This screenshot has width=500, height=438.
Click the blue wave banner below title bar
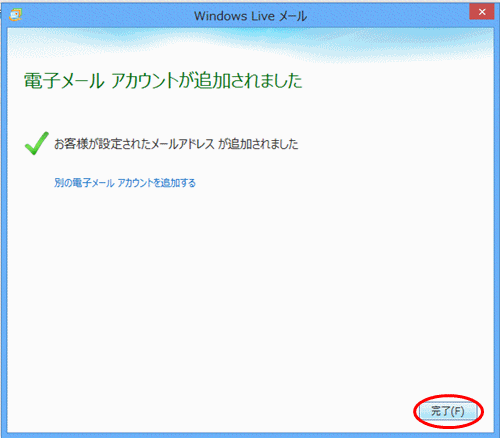pyautogui.click(x=250, y=43)
